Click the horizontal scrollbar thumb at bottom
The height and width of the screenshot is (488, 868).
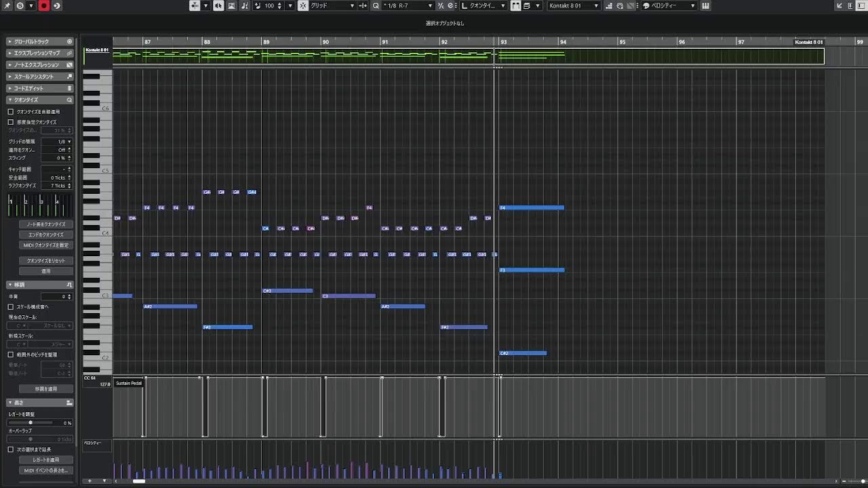click(139, 481)
